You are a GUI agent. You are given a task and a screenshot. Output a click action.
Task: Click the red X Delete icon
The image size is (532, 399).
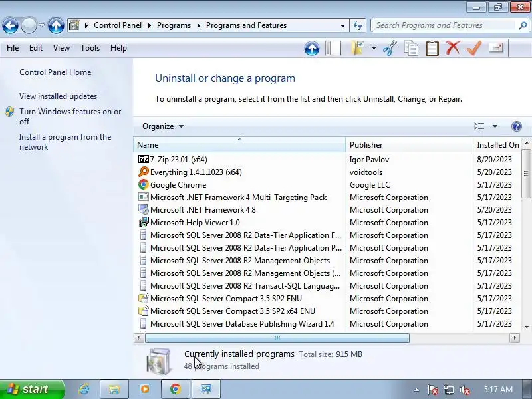[453, 48]
